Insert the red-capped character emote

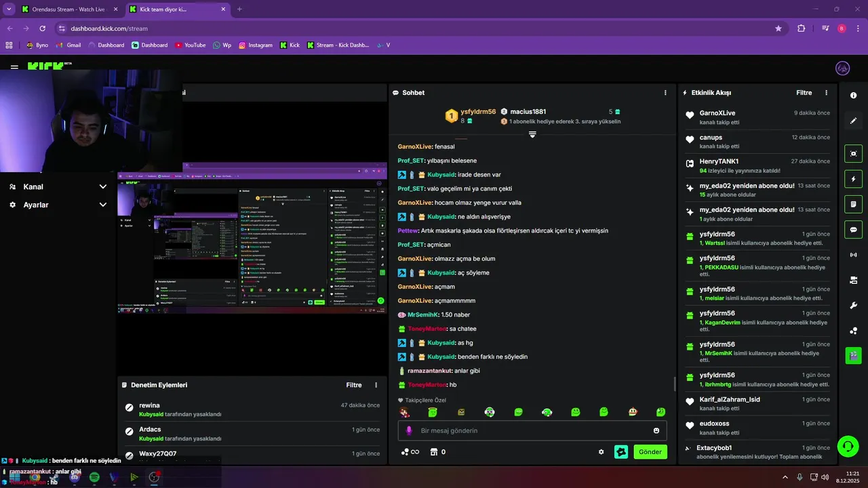pyautogui.click(x=632, y=412)
